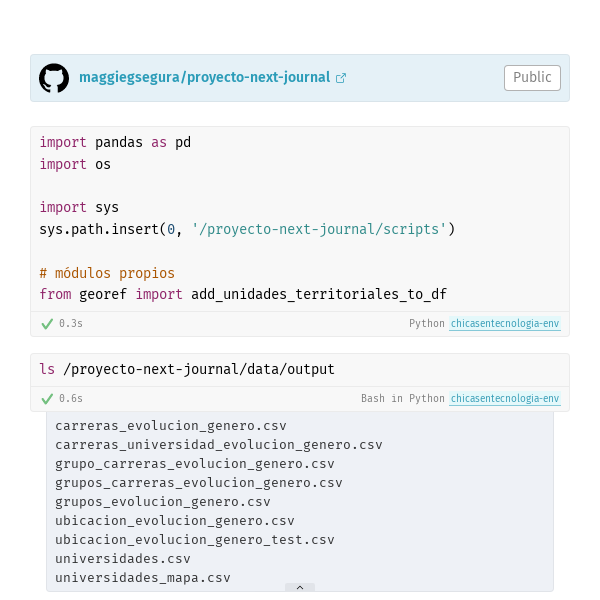
Task: Select carreras_evolucion_genero.csv in the output
Action: [171, 426]
